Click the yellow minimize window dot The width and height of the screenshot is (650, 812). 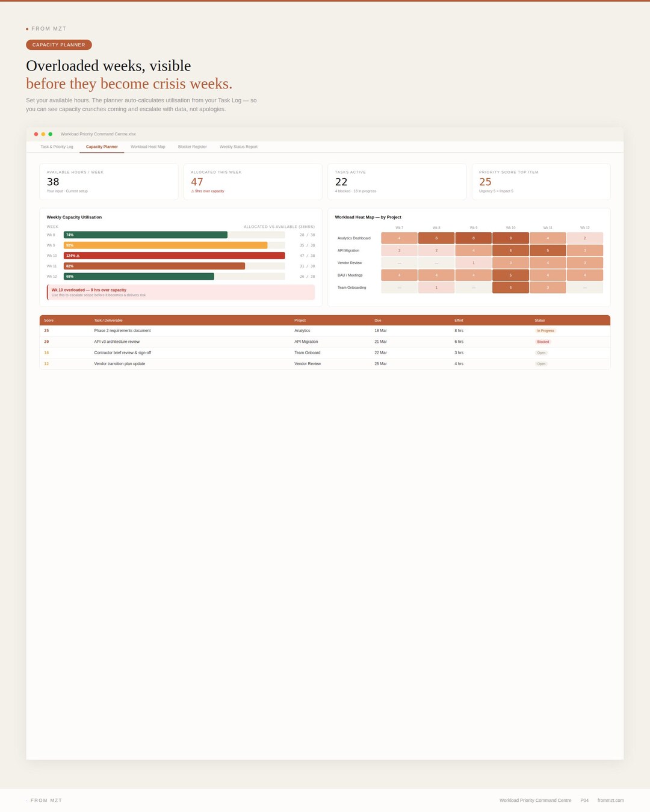click(x=43, y=134)
